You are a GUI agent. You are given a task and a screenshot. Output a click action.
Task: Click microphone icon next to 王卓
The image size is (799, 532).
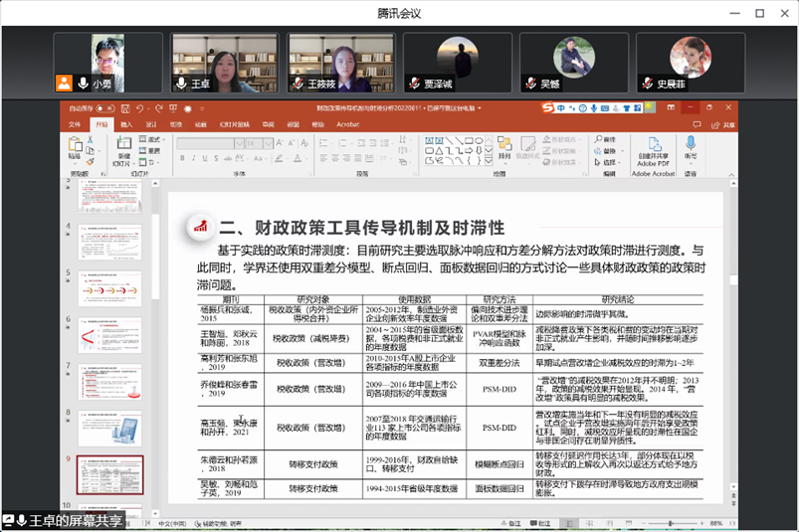[181, 84]
